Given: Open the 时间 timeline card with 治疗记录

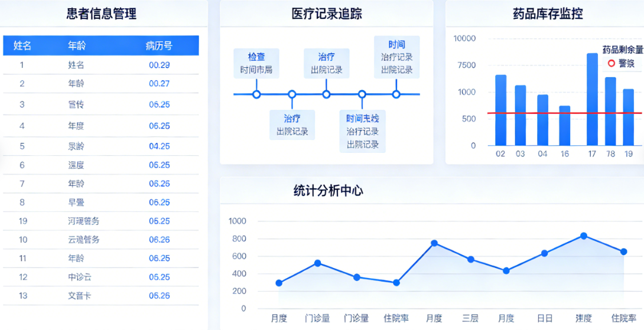Looking at the screenshot, I should [x=397, y=57].
